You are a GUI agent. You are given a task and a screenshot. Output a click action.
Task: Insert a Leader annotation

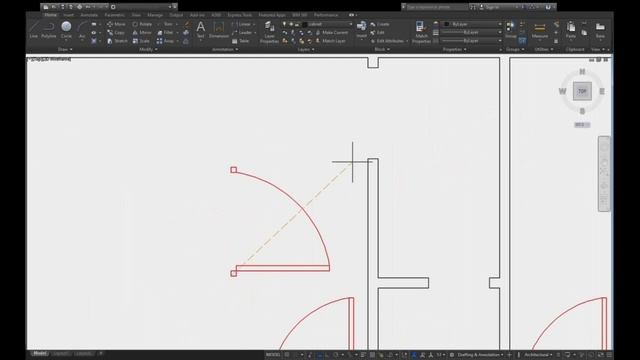tap(242, 33)
